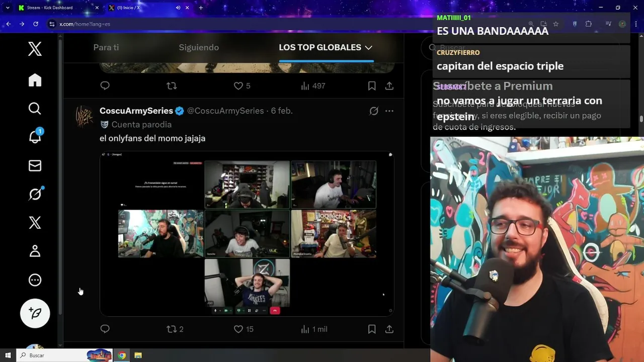Viewport: 644px width, 362px height.
Task: Open Explore with the magnifier sidebar icon
Action: [35, 109]
